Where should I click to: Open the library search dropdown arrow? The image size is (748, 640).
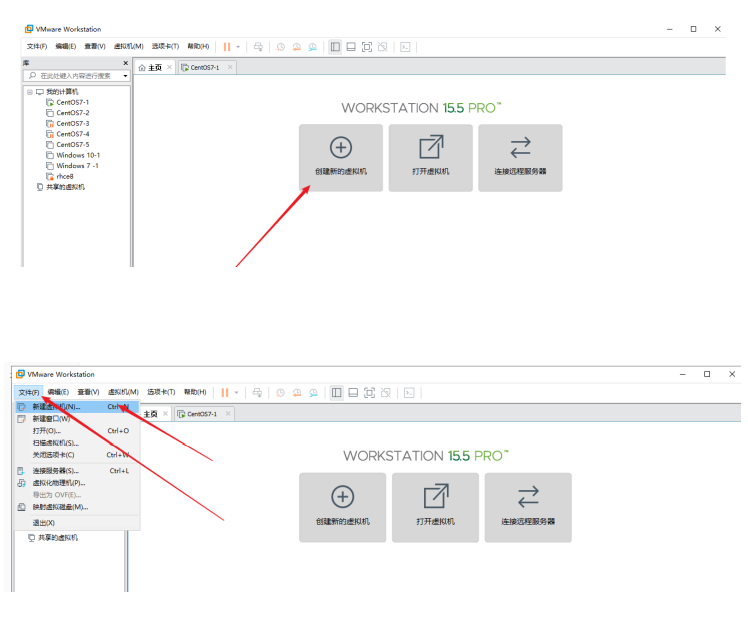pos(125,75)
